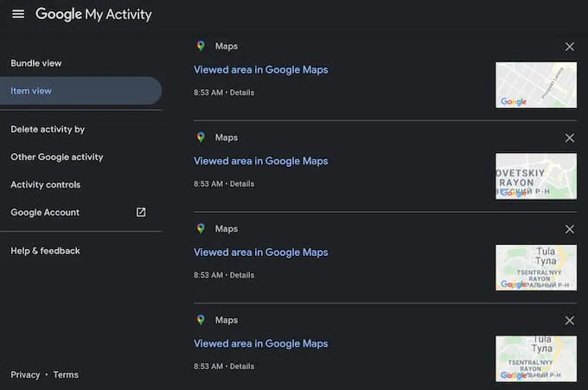Delete the second Maps activity with Ovetskiy Rayon map
The height and width of the screenshot is (390, 588).
570,138
